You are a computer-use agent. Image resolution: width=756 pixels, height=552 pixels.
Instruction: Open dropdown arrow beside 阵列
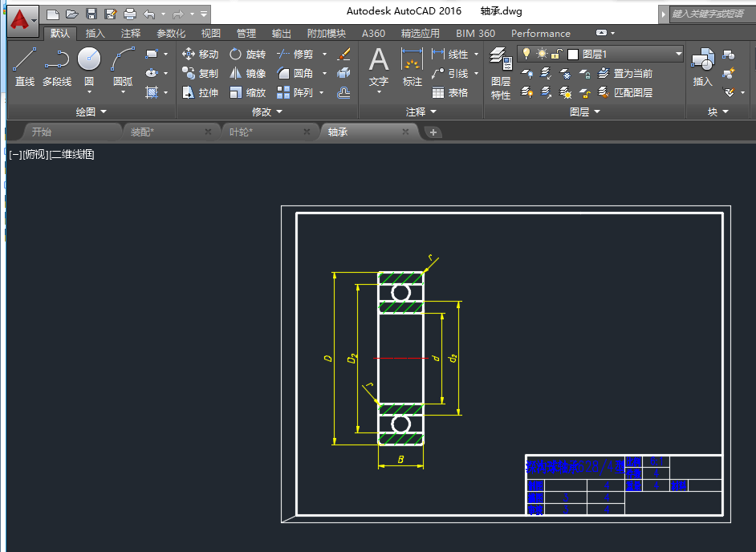[x=322, y=92]
